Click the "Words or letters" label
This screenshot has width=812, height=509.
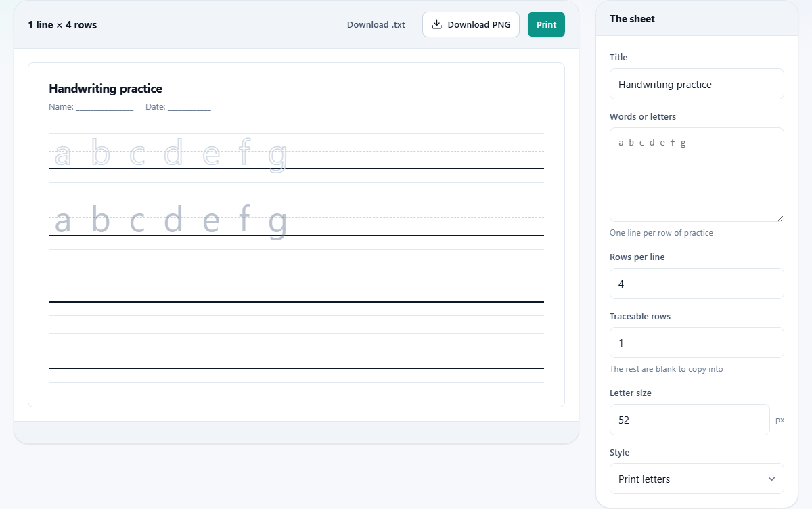[643, 116]
